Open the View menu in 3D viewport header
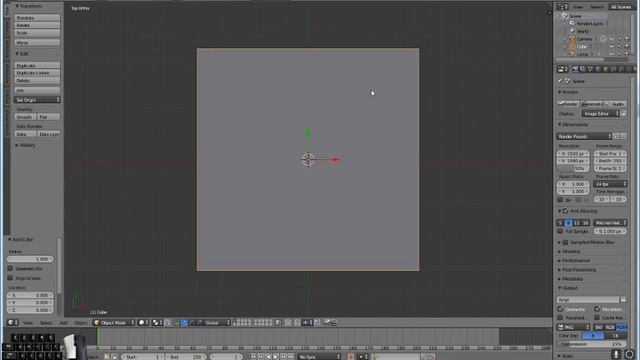Screen dimensions: 640x360 [x=28, y=322]
